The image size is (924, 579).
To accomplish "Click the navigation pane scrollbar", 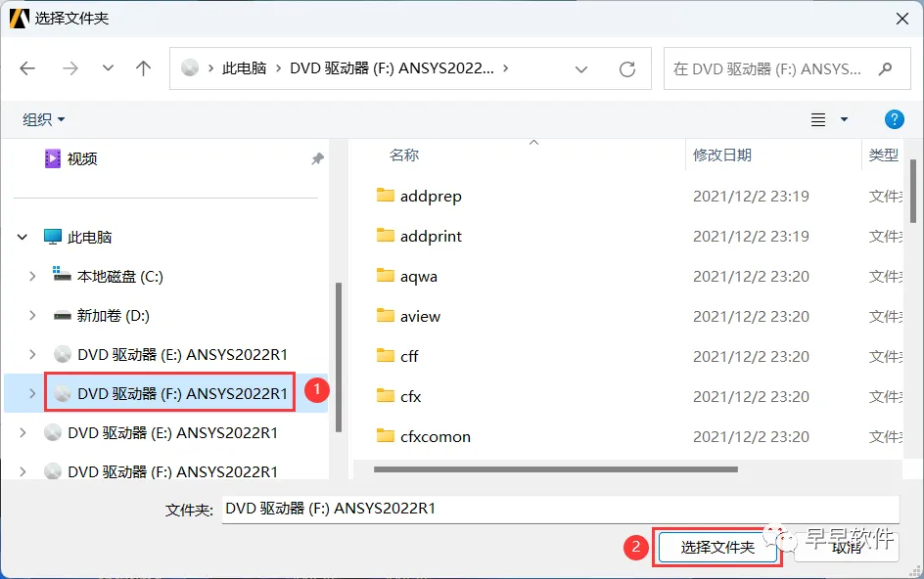I will pos(339,358).
